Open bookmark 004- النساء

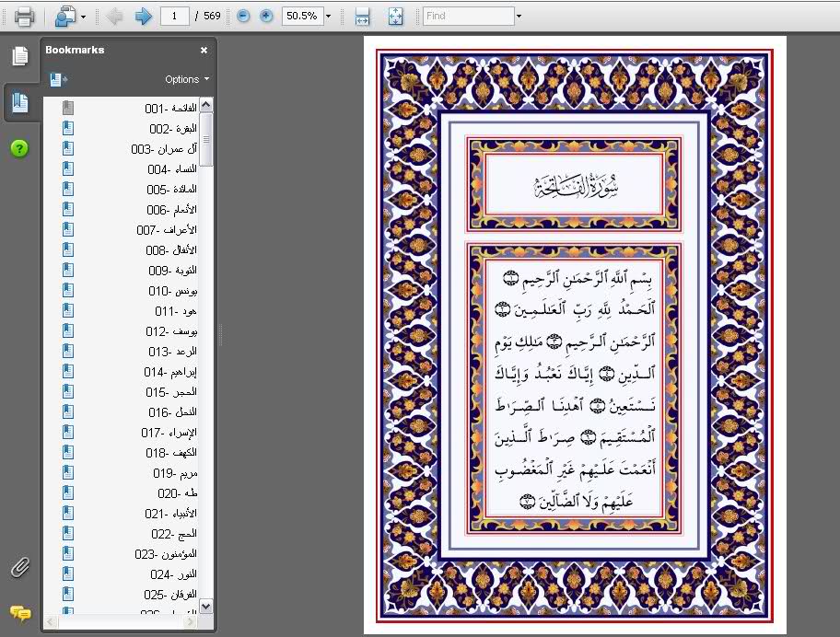(172, 169)
